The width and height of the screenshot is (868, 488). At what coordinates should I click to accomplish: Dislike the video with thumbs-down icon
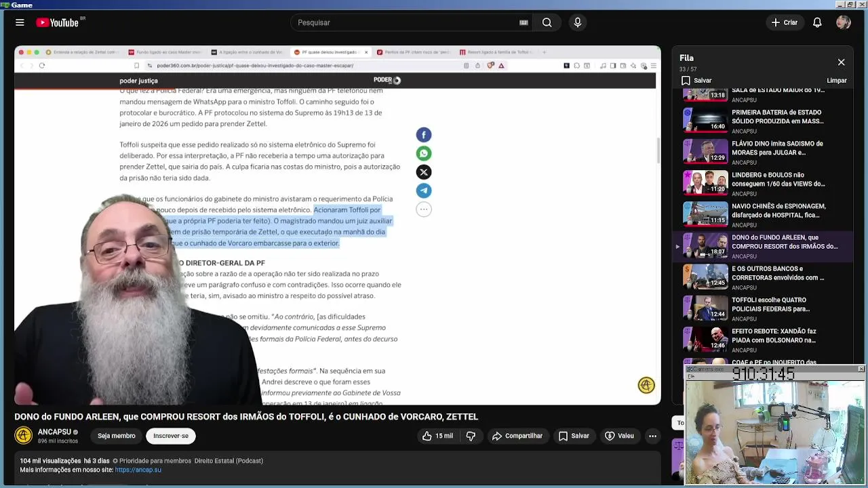point(471,436)
